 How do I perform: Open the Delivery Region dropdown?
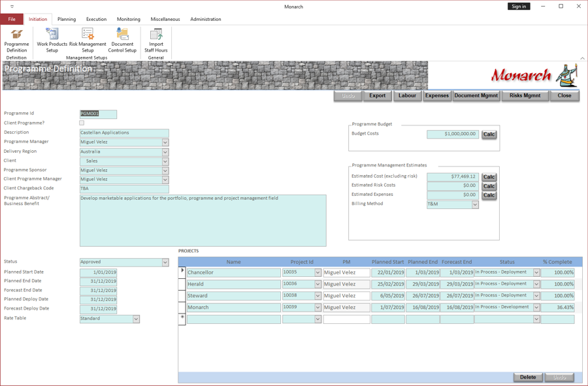pos(165,152)
